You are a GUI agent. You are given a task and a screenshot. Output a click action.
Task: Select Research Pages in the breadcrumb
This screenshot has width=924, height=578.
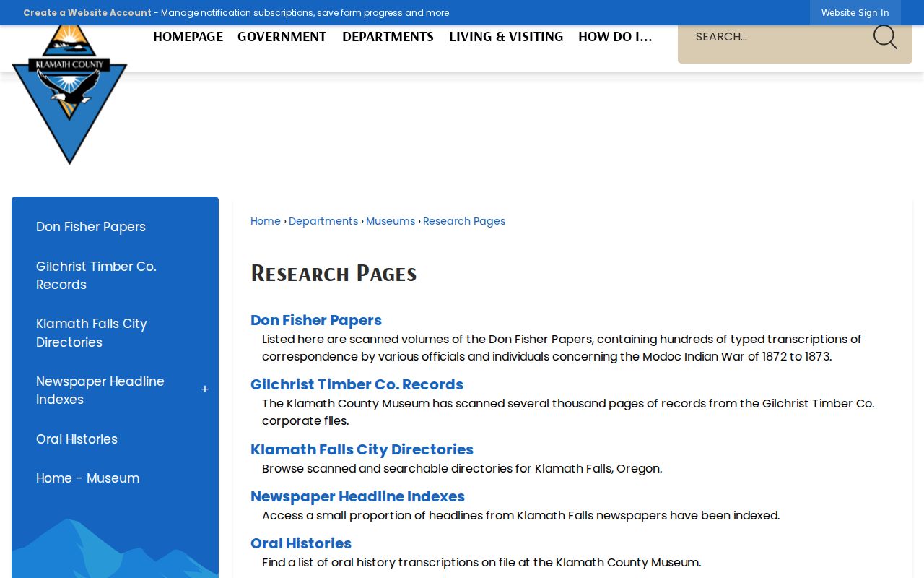(x=464, y=221)
